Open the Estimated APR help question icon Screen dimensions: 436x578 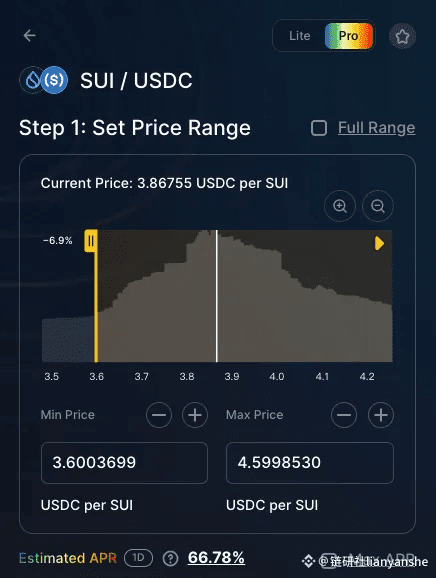(x=170, y=558)
